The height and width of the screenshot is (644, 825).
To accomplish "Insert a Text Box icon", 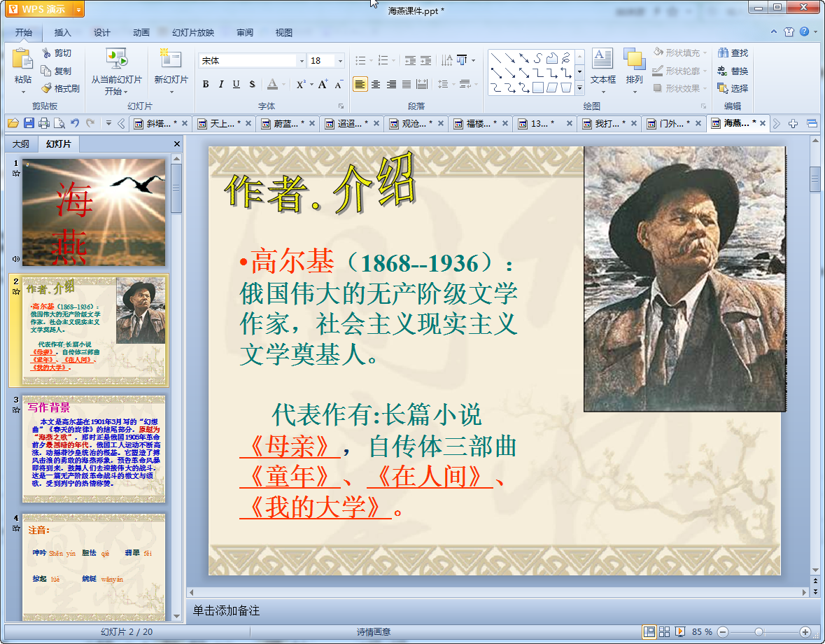I will tap(602, 58).
